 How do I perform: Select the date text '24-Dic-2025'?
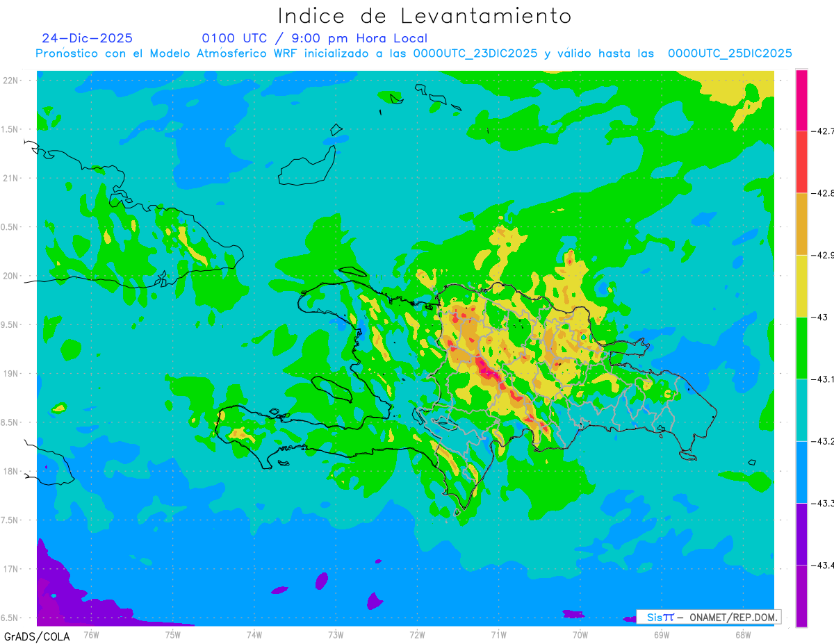pos(88,38)
